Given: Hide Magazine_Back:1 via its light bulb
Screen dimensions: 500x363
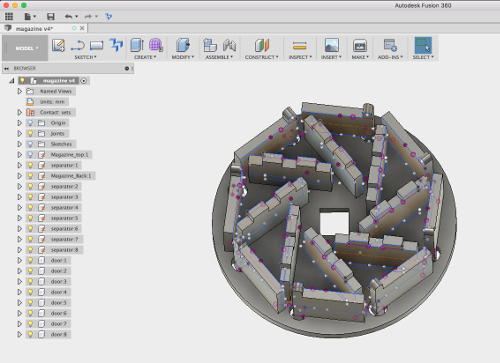Looking at the screenshot, I should (30, 176).
